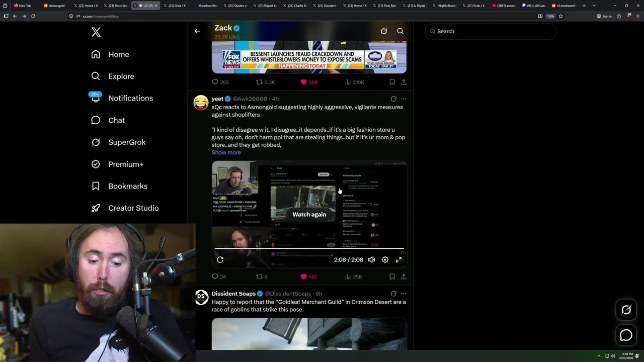Open more options on Dissident Soaps post
644x362 pixels.
click(x=404, y=294)
